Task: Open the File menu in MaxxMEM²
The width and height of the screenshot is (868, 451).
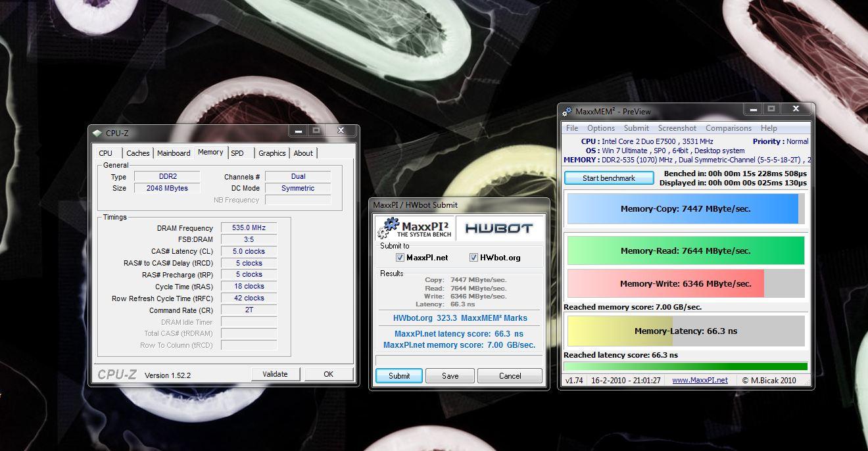Action: [x=572, y=128]
